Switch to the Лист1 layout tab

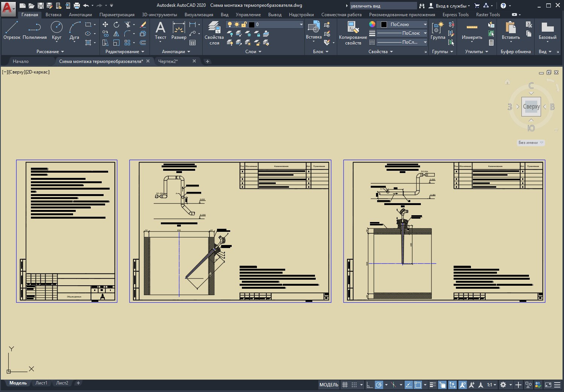click(41, 383)
